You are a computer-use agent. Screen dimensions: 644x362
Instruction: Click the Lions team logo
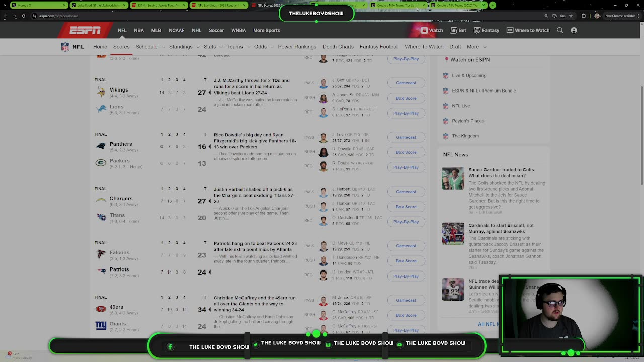pyautogui.click(x=101, y=109)
